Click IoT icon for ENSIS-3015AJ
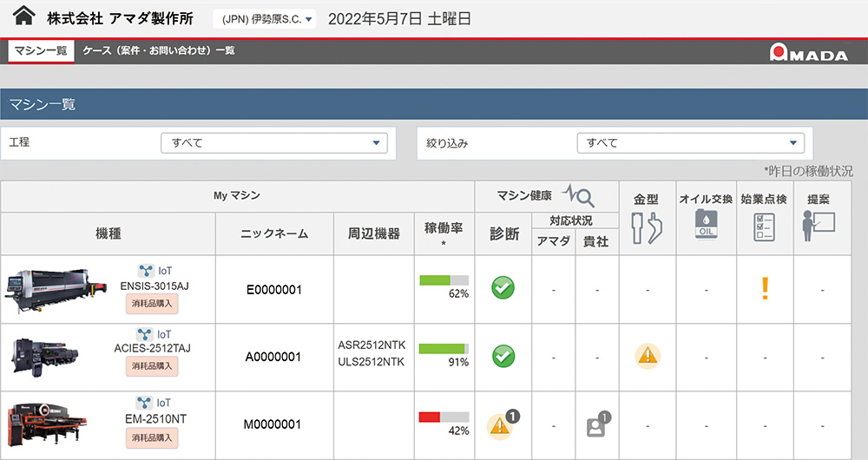Screen dimensions: 868x460 click(x=146, y=271)
